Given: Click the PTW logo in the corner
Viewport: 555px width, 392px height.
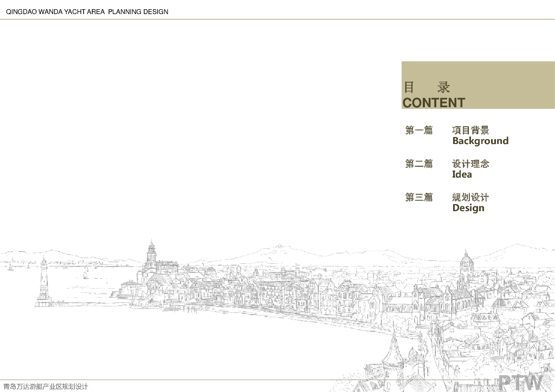Looking at the screenshot, I should tap(521, 383).
